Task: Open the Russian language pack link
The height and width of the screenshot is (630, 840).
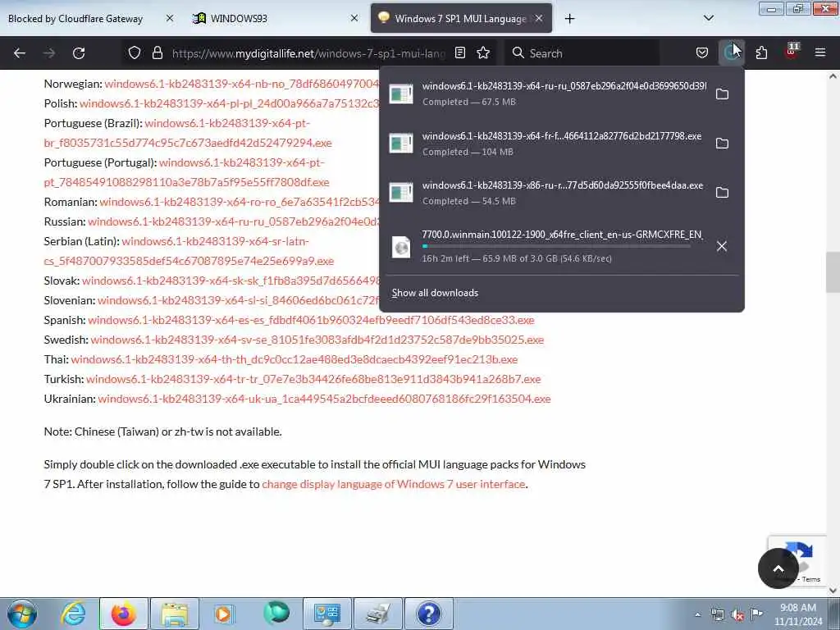Action: (x=234, y=221)
